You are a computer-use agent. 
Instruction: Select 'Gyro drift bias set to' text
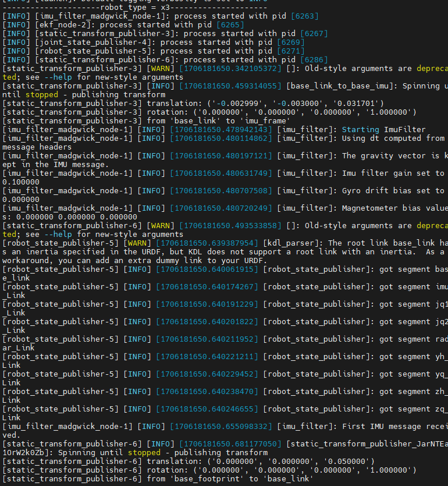point(393,191)
